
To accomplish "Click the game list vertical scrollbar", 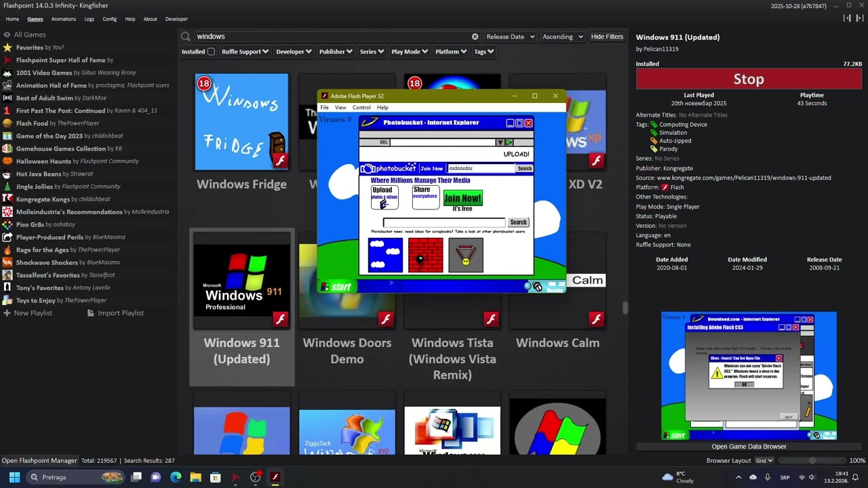I will (625, 308).
